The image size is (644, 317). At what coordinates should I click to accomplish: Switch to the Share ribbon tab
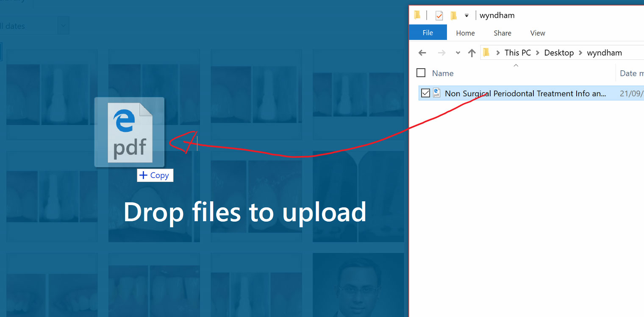tap(502, 33)
